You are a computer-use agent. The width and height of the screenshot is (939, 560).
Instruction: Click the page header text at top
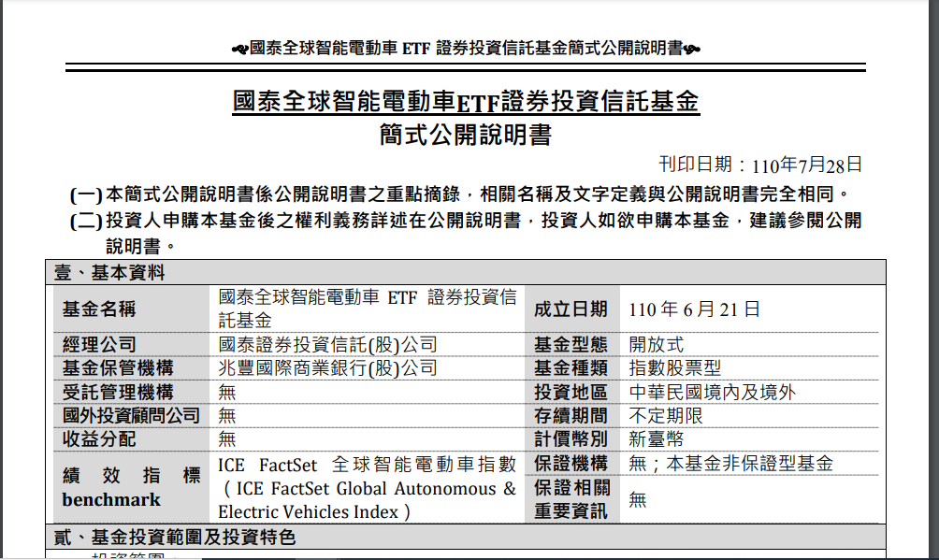click(x=465, y=49)
